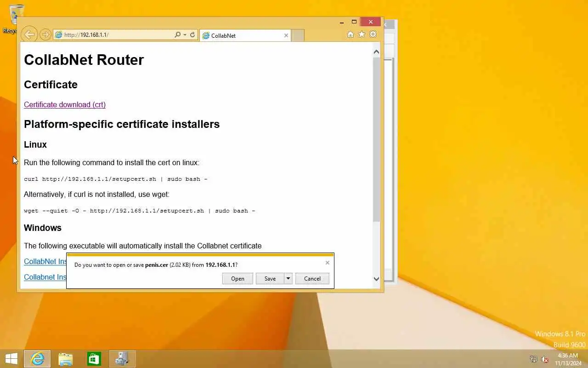Click the Certificate download (crt) link
The image size is (588, 368).
pos(65,104)
